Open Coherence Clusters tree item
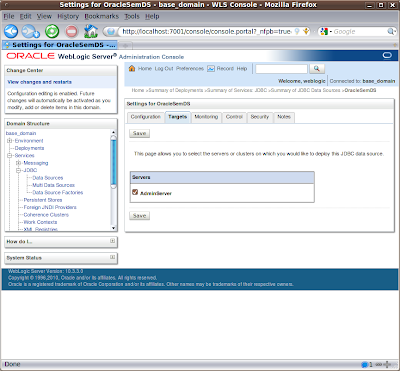The height and width of the screenshot is (371, 400). point(46,215)
